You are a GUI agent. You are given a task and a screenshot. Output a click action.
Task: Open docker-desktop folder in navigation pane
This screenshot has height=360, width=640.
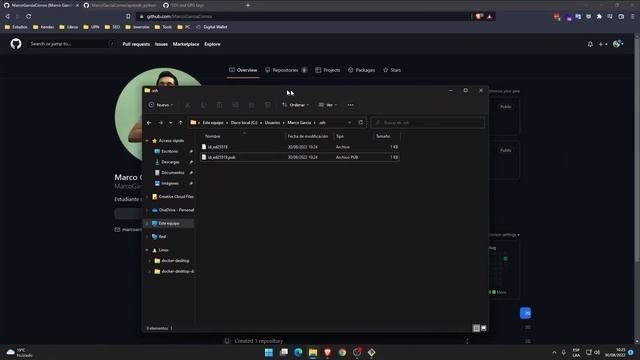(x=175, y=261)
